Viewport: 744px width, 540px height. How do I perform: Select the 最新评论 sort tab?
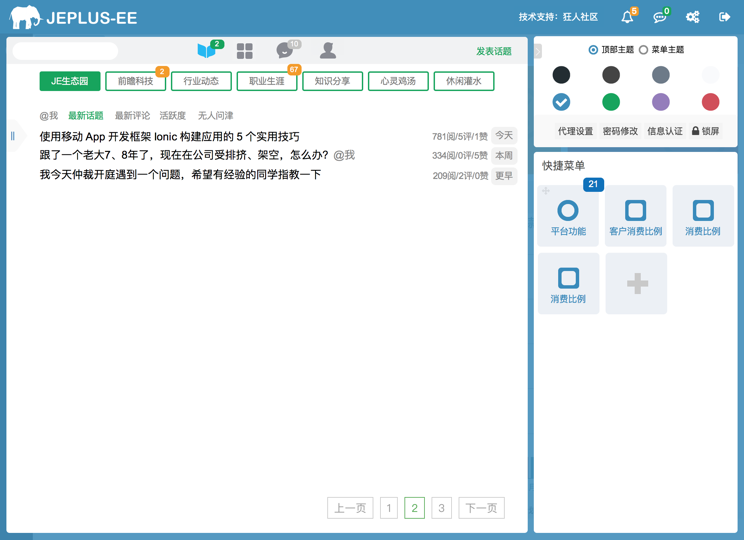(132, 116)
